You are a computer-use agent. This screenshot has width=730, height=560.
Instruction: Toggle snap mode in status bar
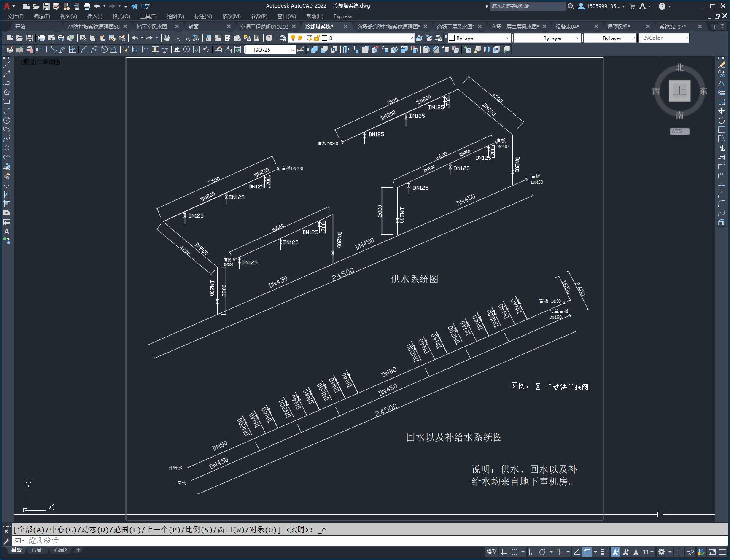coord(515,552)
